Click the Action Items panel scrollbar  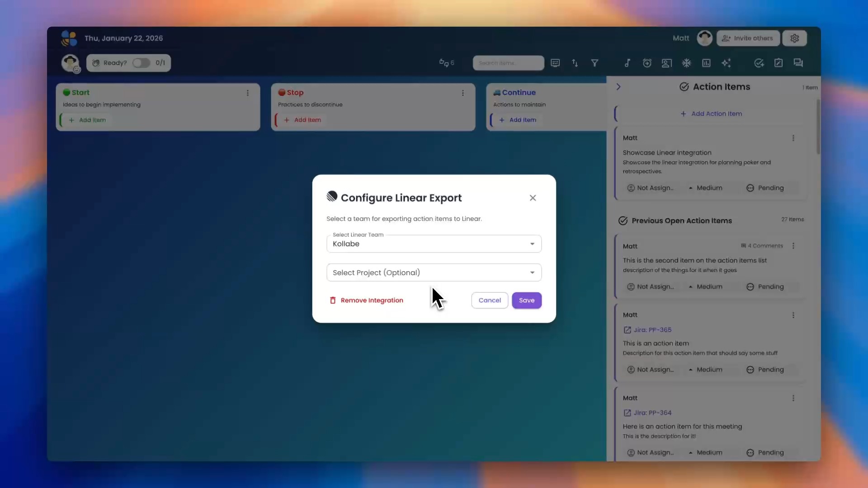point(818,127)
